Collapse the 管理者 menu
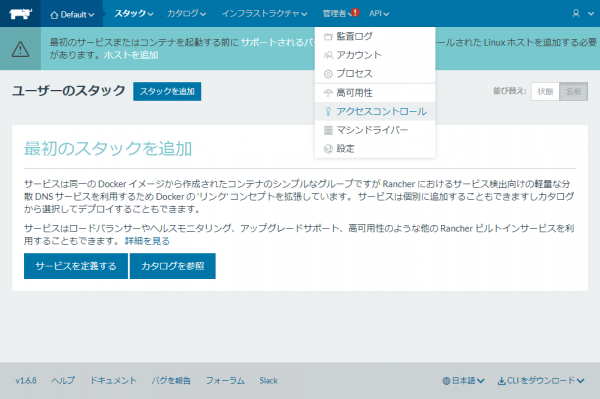600x399 pixels. point(336,14)
